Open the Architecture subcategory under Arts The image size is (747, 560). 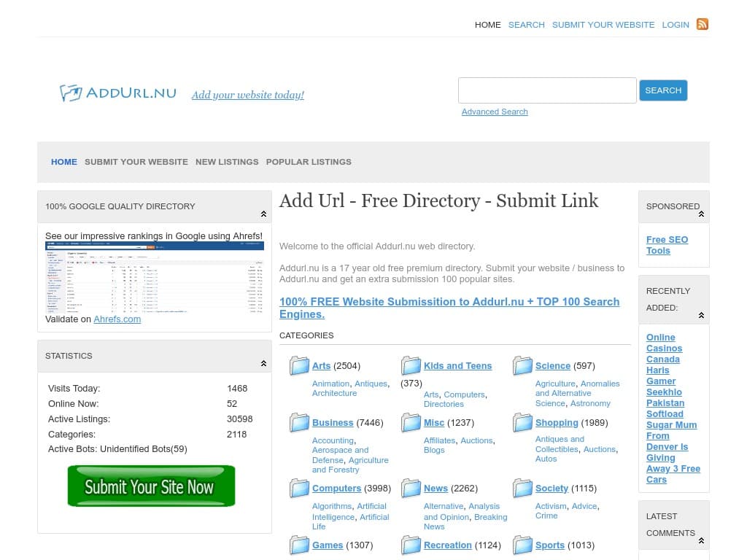click(334, 393)
